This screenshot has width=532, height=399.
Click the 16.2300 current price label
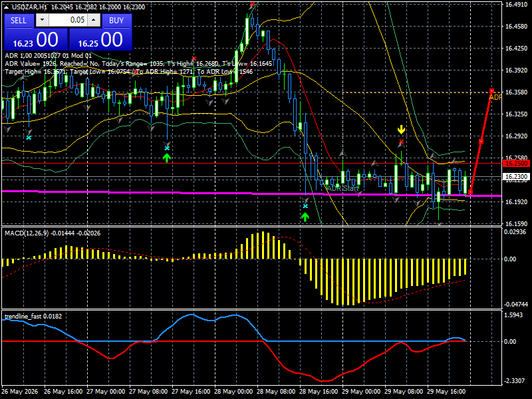(x=517, y=177)
